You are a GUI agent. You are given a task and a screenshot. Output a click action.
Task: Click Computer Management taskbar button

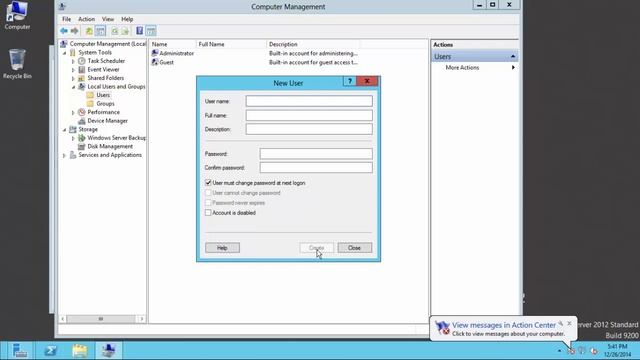click(109, 351)
